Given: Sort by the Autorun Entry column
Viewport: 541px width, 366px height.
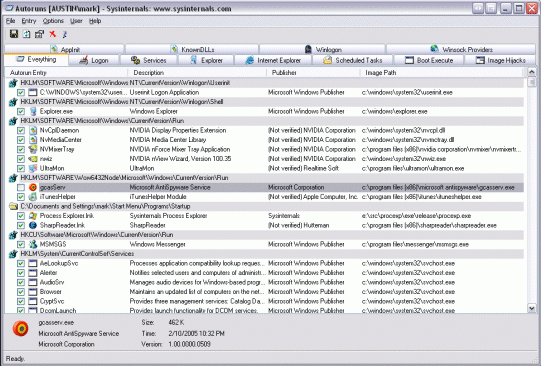Looking at the screenshot, I should (67, 72).
